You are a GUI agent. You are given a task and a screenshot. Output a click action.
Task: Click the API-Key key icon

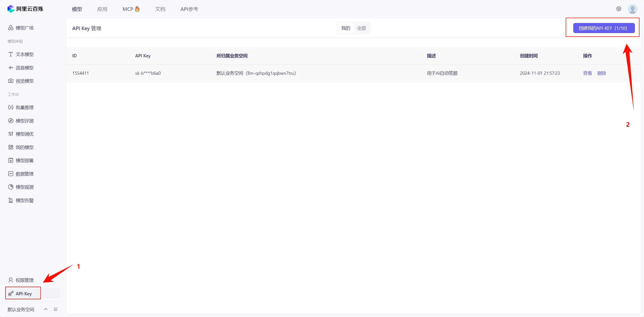point(11,294)
